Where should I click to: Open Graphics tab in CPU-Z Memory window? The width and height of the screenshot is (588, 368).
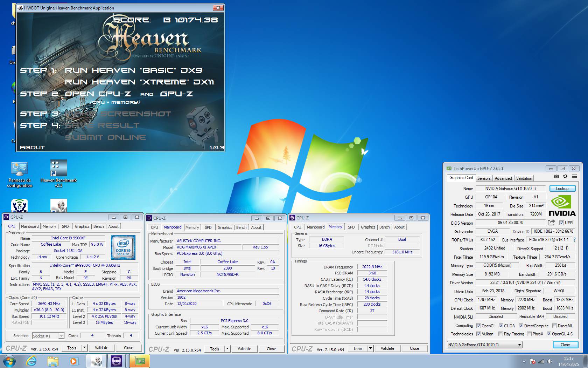click(368, 227)
